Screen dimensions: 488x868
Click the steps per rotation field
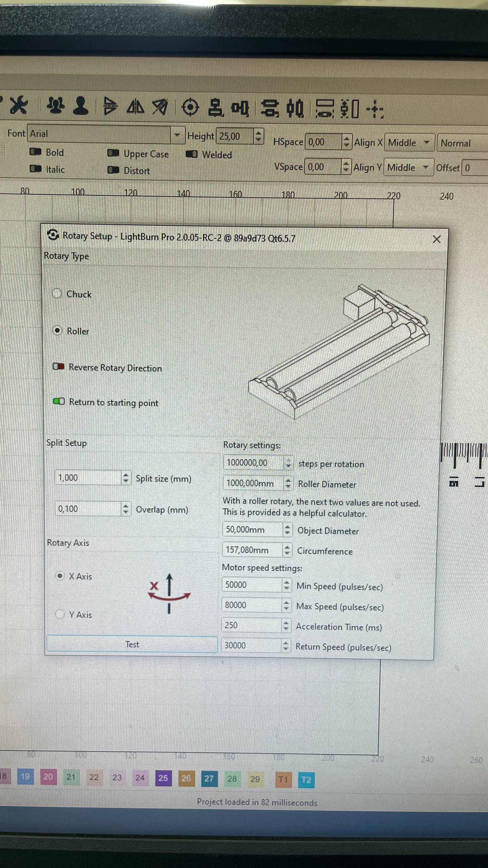tap(253, 462)
